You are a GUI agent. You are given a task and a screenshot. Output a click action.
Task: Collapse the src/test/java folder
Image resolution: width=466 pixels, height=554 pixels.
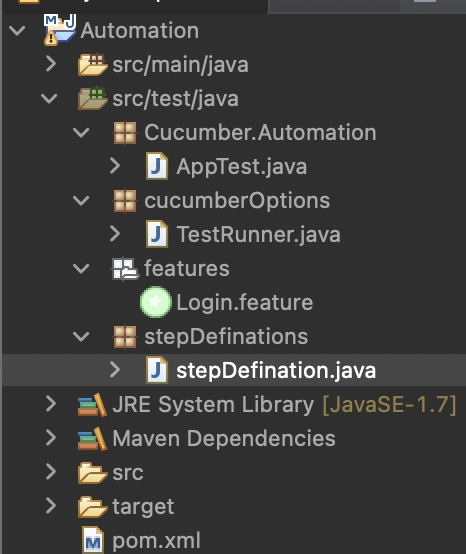49,98
